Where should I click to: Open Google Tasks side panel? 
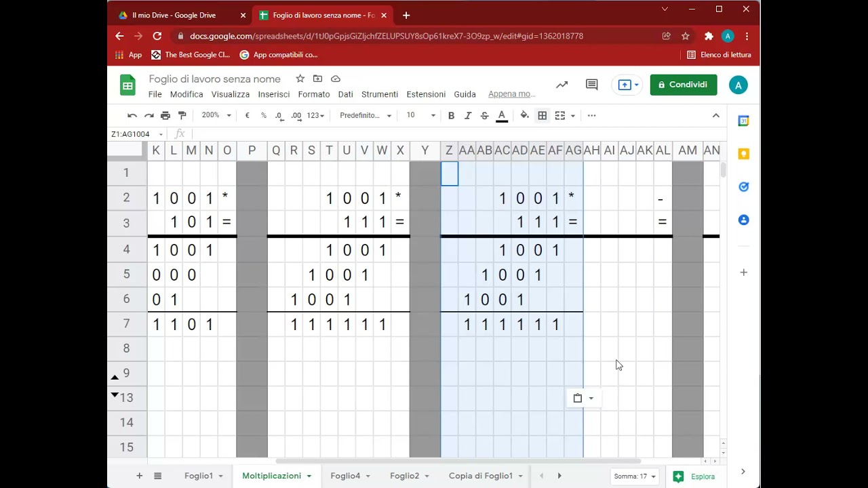(x=744, y=187)
